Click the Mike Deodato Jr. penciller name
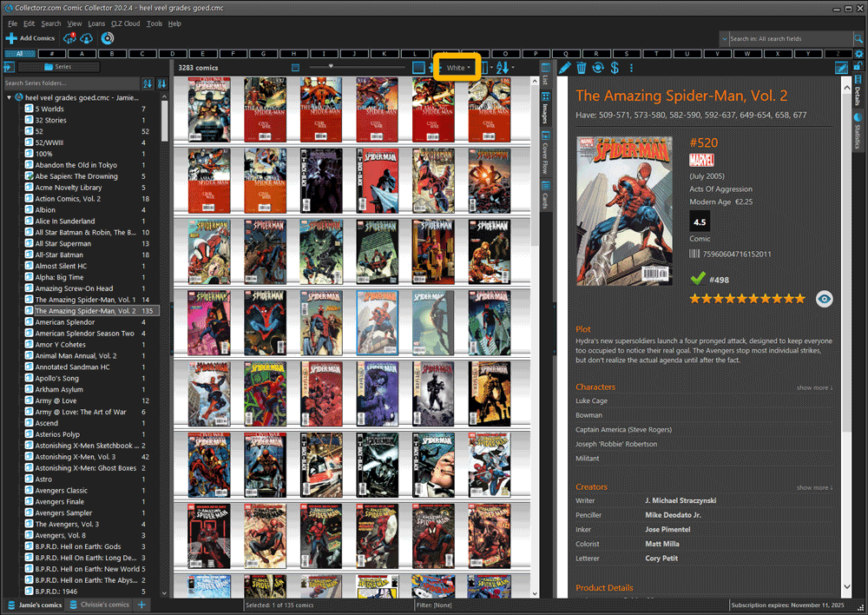Screen dimensions: 868x615 673,515
